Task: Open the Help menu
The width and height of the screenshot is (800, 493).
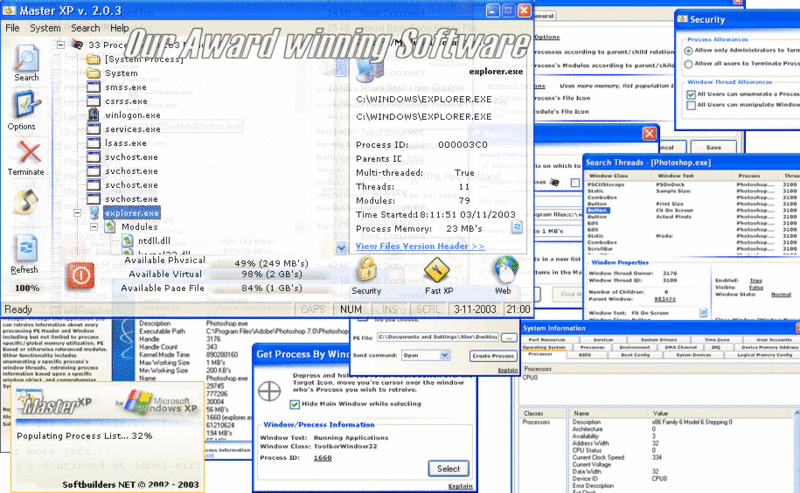Action: point(119,28)
